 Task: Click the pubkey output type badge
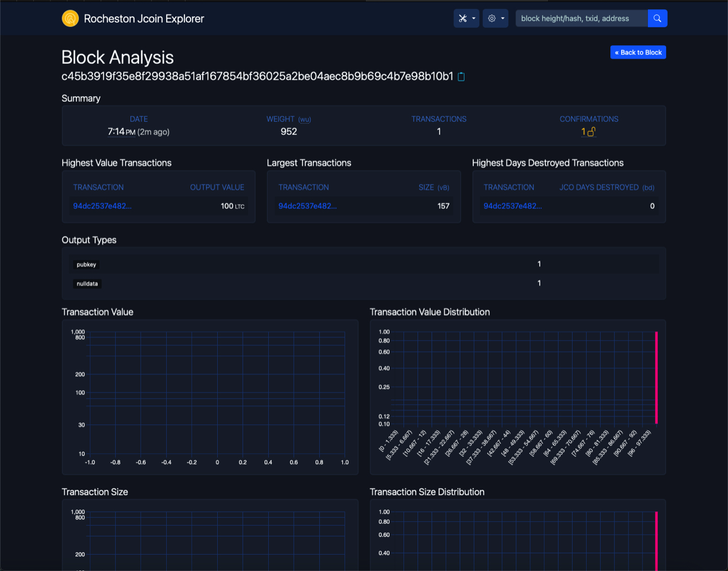click(86, 264)
